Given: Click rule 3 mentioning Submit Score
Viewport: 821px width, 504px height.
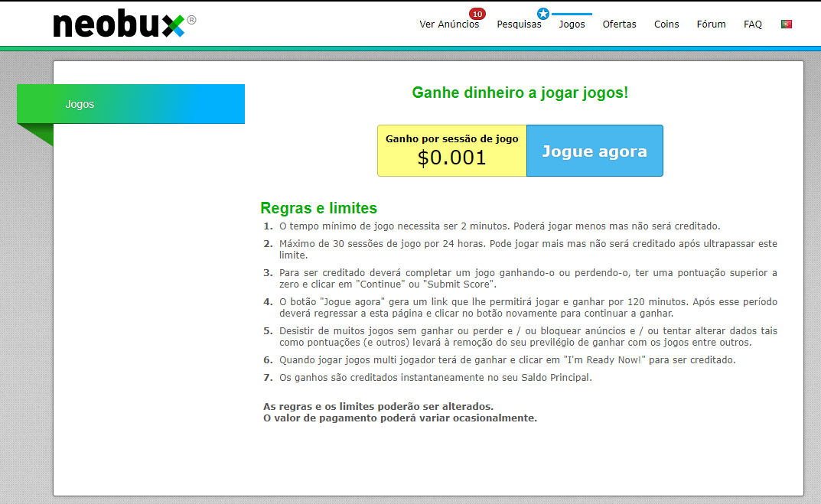Looking at the screenshot, I should pos(528,278).
